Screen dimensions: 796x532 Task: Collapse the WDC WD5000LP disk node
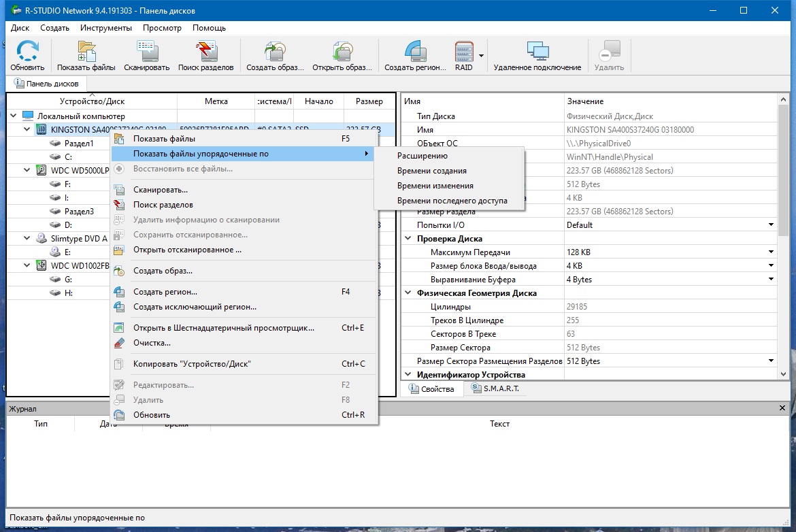pyautogui.click(x=27, y=170)
